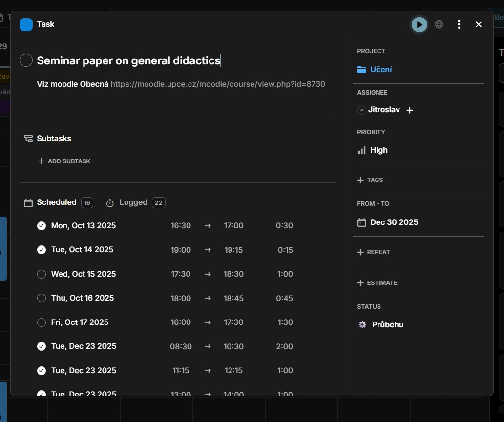Switch to the Logged tab

click(133, 202)
